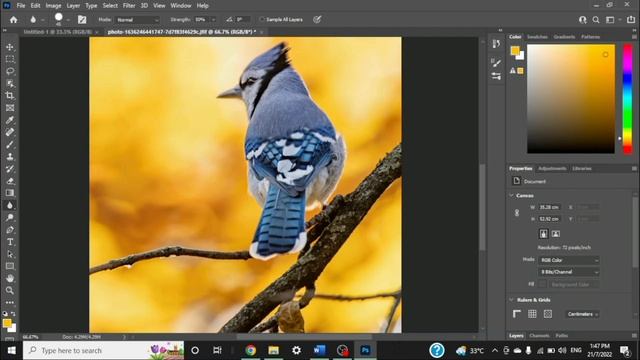Select the Clone Stamp tool
640x360 pixels.
click(x=10, y=157)
